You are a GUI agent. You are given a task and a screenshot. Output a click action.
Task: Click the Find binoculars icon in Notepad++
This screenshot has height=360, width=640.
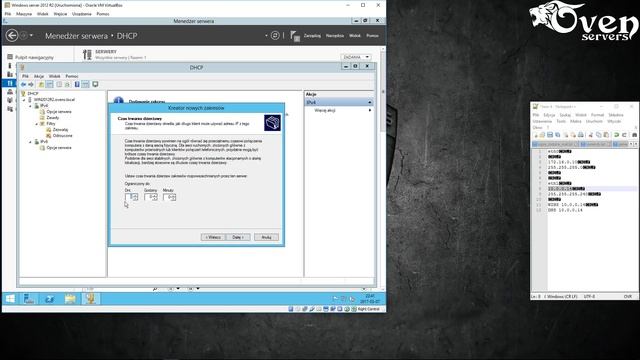(x=634, y=135)
